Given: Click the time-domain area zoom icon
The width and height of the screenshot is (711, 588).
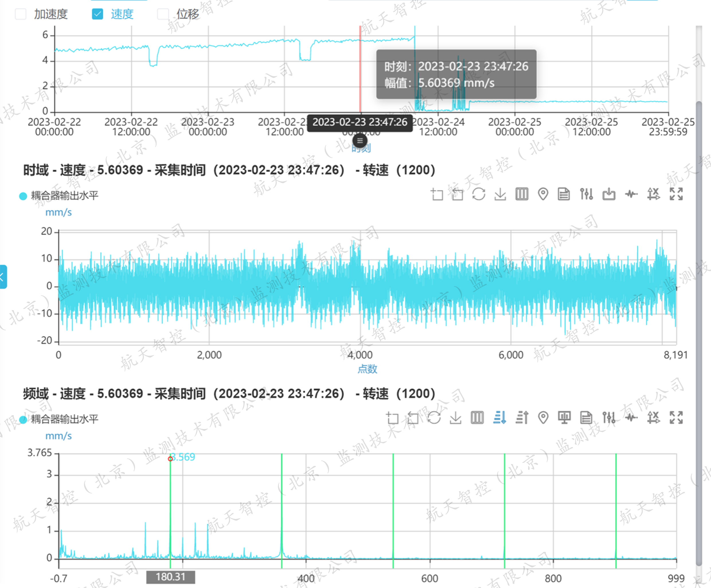Looking at the screenshot, I should point(436,194).
